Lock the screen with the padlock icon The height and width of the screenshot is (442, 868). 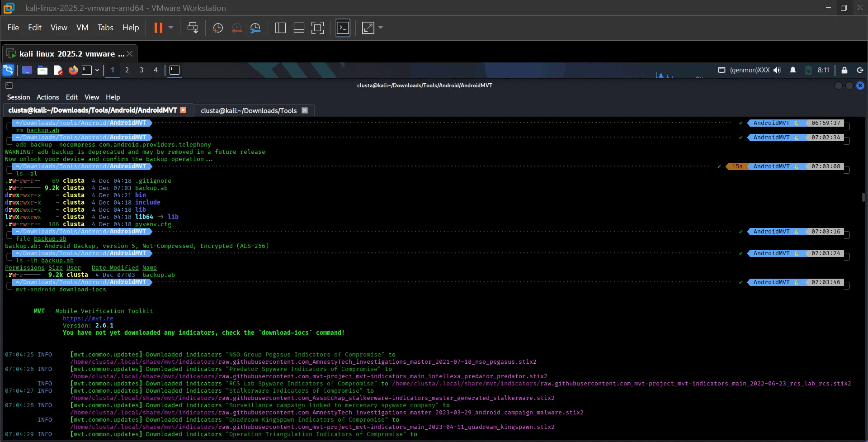pos(844,70)
